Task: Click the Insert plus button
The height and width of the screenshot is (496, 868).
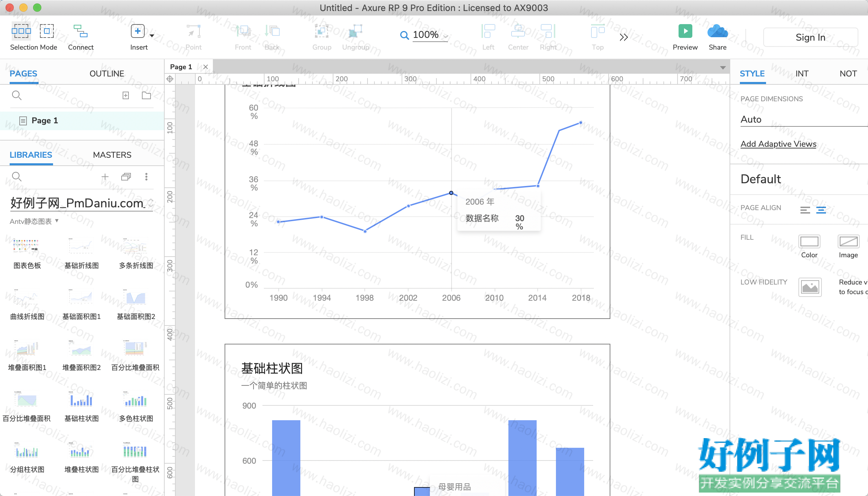Action: (138, 31)
